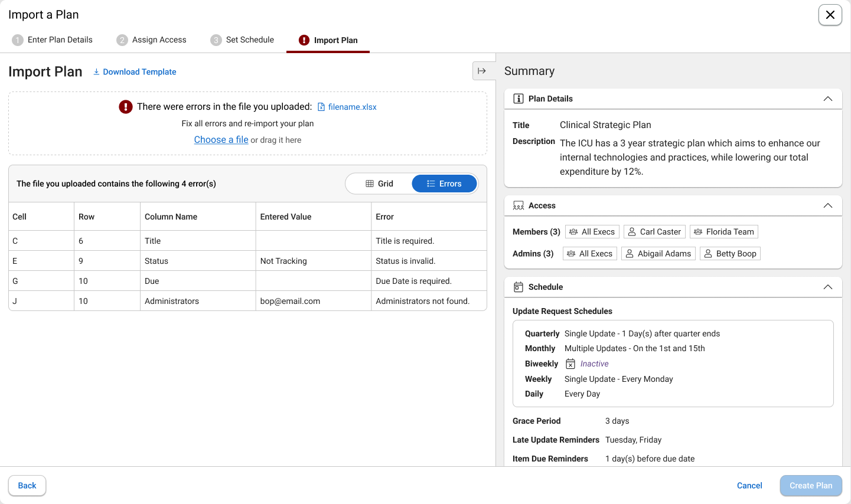Screen dimensions: 851x504
Task: Collapse the Plan Details section
Action: pos(828,99)
